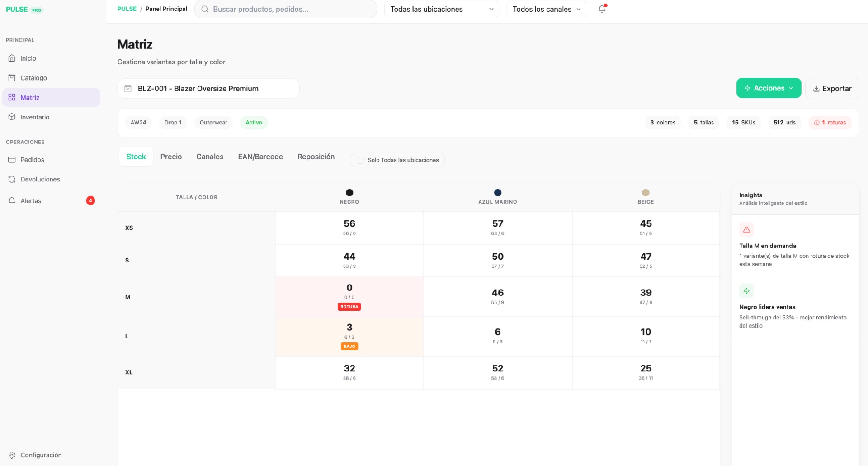This screenshot has height=466, width=868.
Task: Click the Devoluciones return icon
Action: (12, 179)
